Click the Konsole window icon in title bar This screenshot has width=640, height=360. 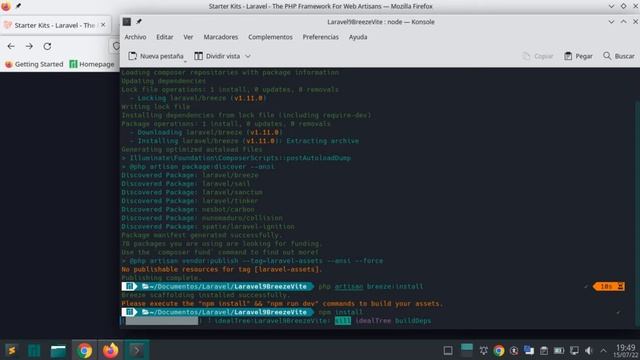pyautogui.click(x=127, y=22)
